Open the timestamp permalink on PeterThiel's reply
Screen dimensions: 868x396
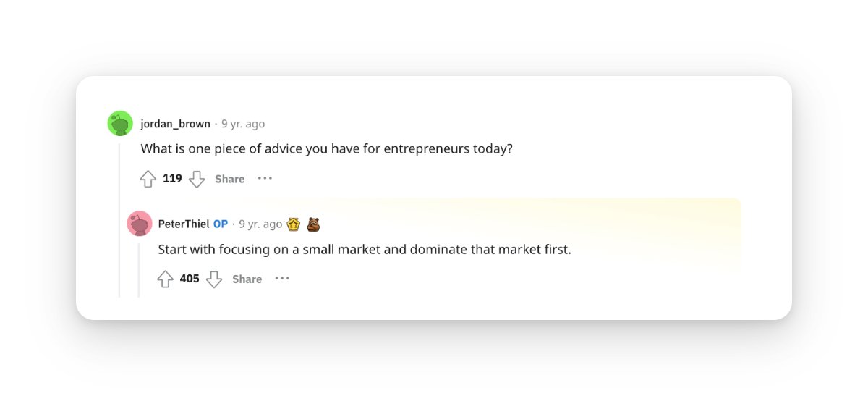260,224
